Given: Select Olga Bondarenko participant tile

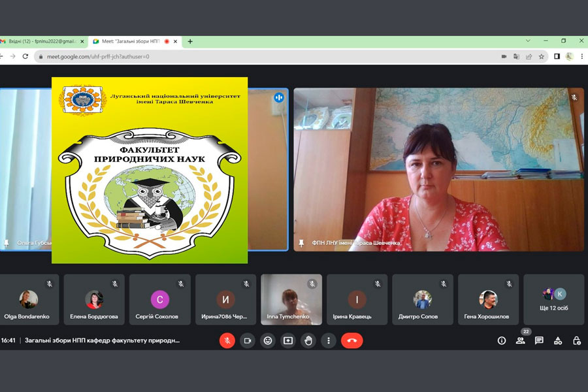Looking at the screenshot, I should tap(28, 299).
